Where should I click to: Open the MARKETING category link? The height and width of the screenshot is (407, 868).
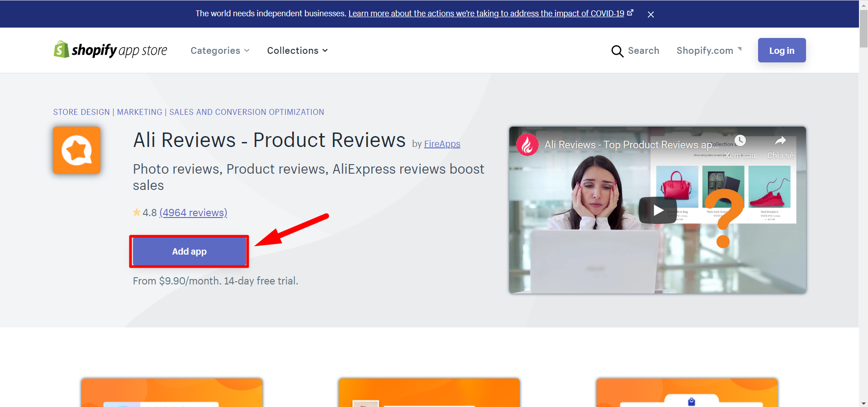tap(140, 112)
